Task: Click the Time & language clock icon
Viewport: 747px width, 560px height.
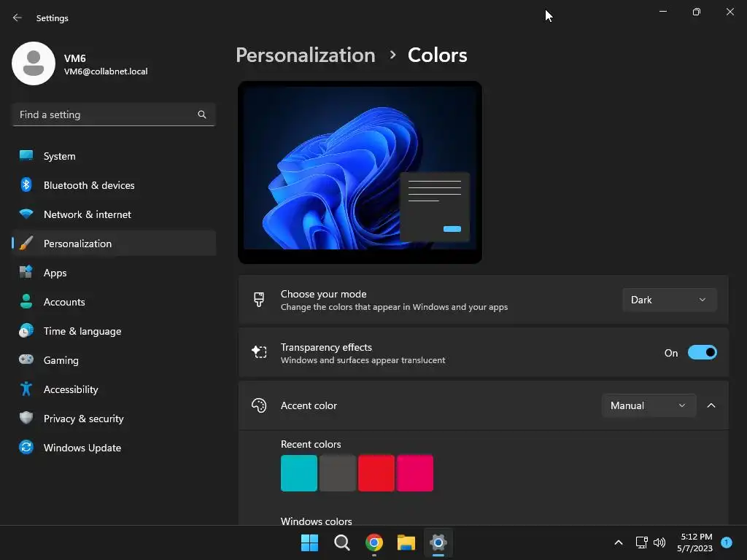Action: (x=26, y=330)
